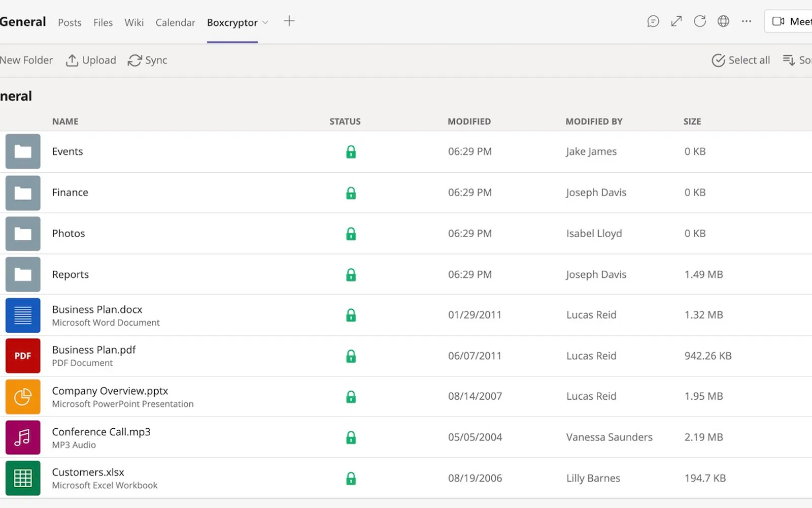Open Company Overview.pptx file name

click(110, 391)
